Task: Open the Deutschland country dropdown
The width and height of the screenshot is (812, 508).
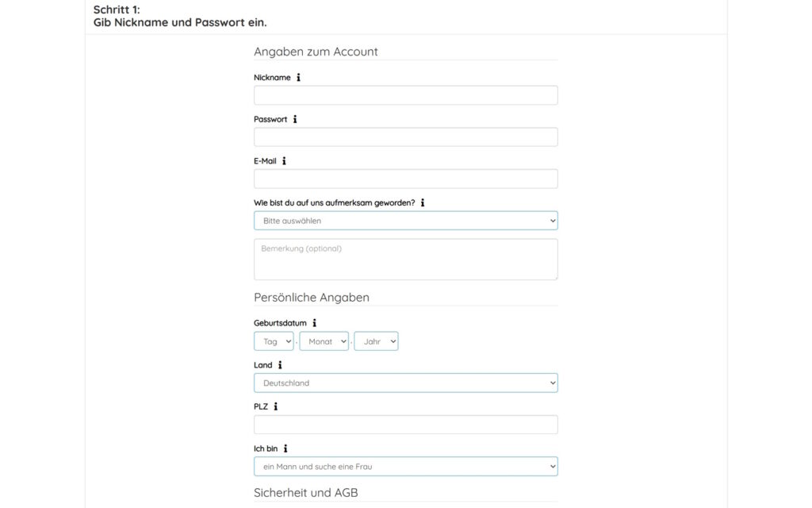Action: coord(405,383)
